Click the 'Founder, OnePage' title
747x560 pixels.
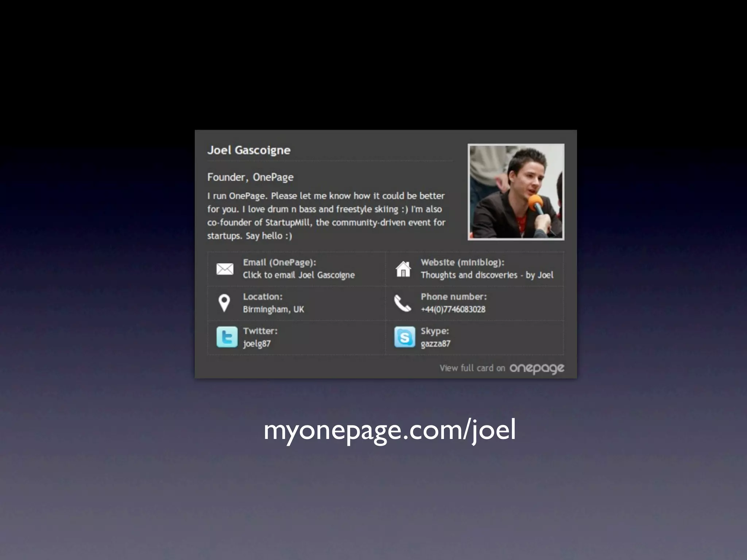(x=250, y=177)
